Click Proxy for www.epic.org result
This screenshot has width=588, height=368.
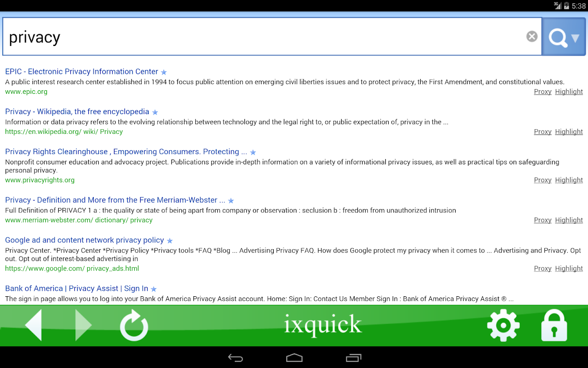click(x=543, y=92)
